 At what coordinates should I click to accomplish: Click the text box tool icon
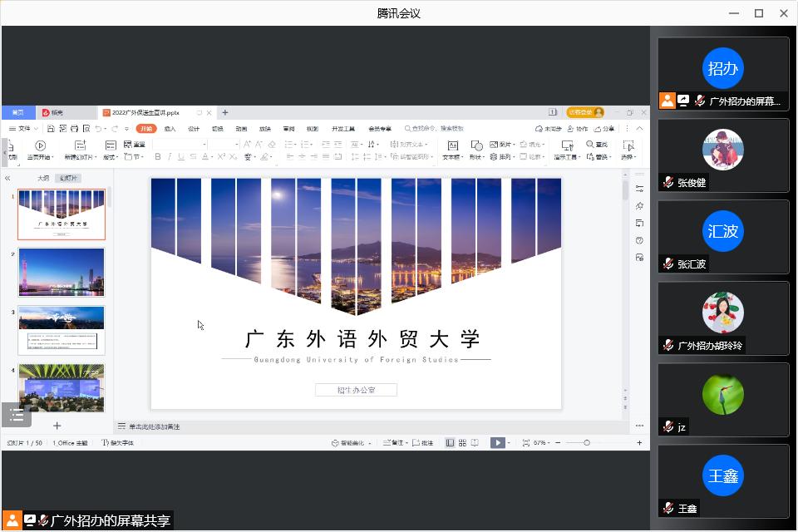point(452,145)
